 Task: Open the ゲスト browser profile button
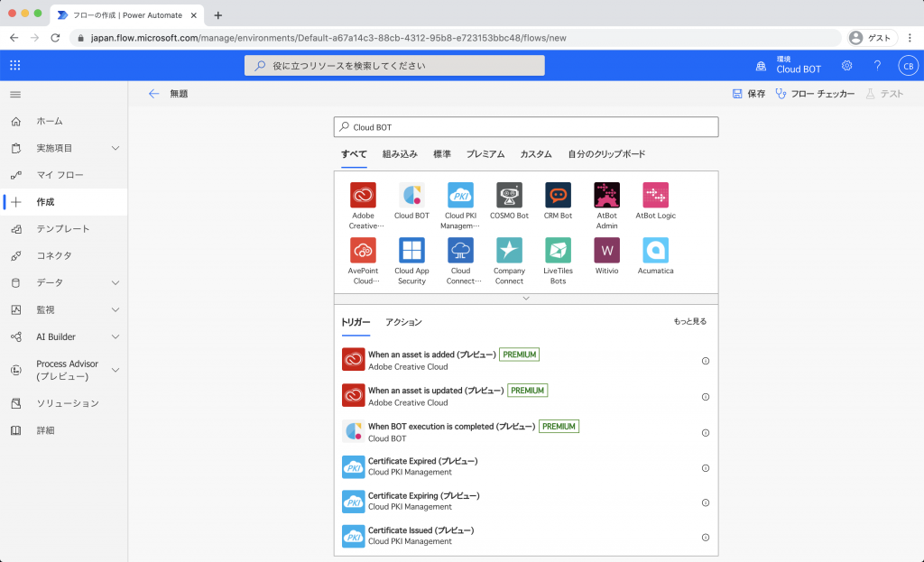point(873,38)
